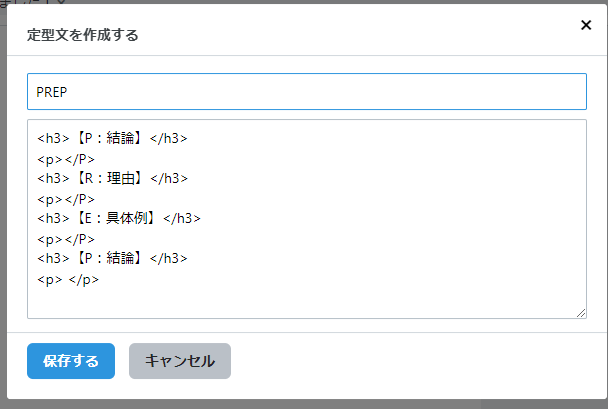608x409 pixels.
Task: Cancel creation using キャンセル button
Action: pyautogui.click(x=180, y=361)
